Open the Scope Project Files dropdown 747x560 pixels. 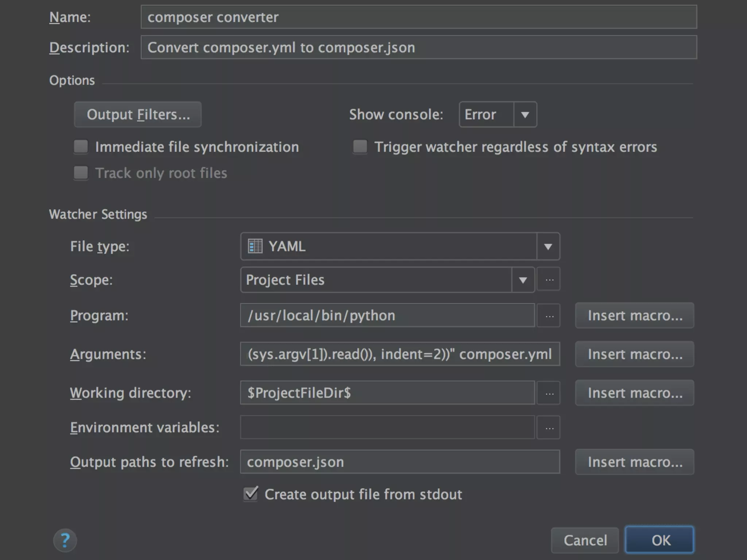pyautogui.click(x=523, y=280)
